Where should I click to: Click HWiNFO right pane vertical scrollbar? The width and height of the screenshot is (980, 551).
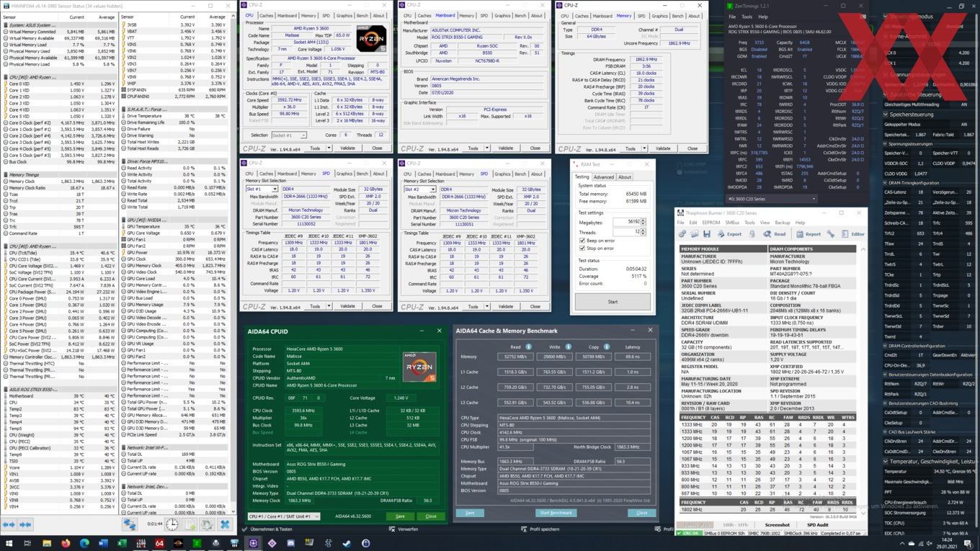[x=232, y=263]
